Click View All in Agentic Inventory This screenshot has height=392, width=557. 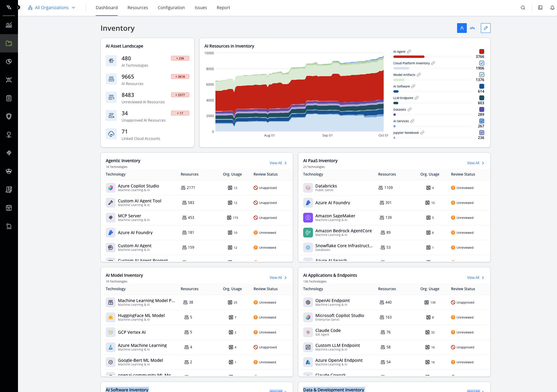coord(278,163)
